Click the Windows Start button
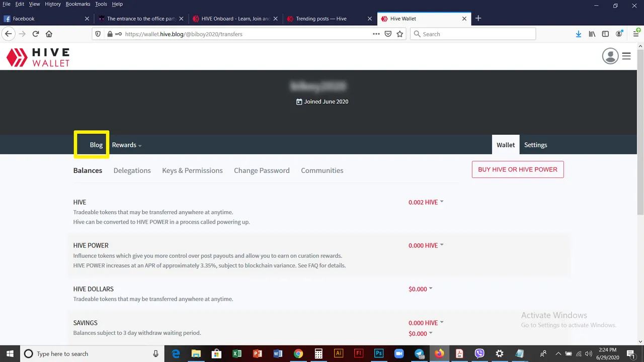The height and width of the screenshot is (362, 644). pyautogui.click(x=10, y=353)
